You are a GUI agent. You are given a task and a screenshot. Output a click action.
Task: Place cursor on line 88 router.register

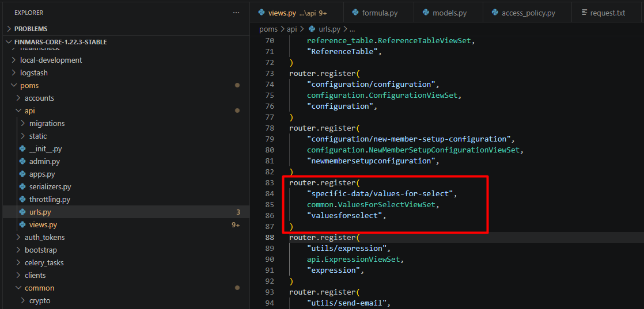(x=324, y=238)
